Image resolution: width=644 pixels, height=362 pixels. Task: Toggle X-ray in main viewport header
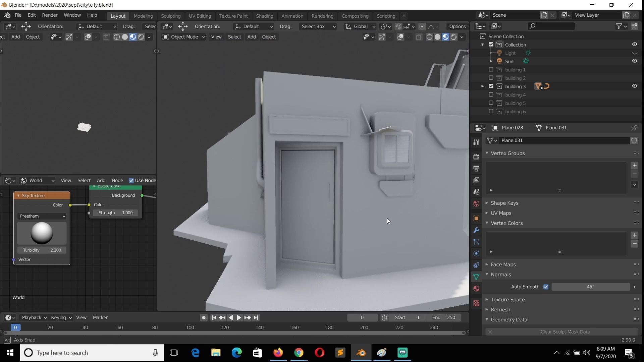point(419,37)
